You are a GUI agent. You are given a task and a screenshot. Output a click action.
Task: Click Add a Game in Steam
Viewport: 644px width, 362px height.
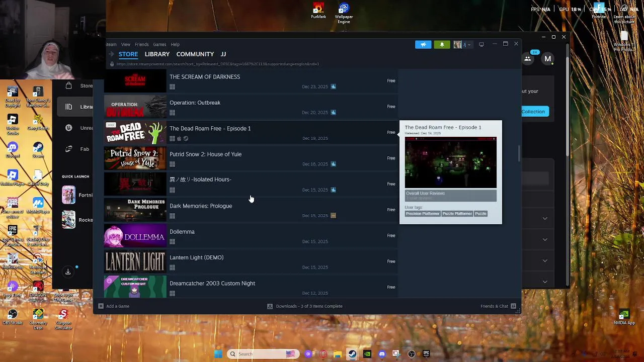[x=114, y=306]
